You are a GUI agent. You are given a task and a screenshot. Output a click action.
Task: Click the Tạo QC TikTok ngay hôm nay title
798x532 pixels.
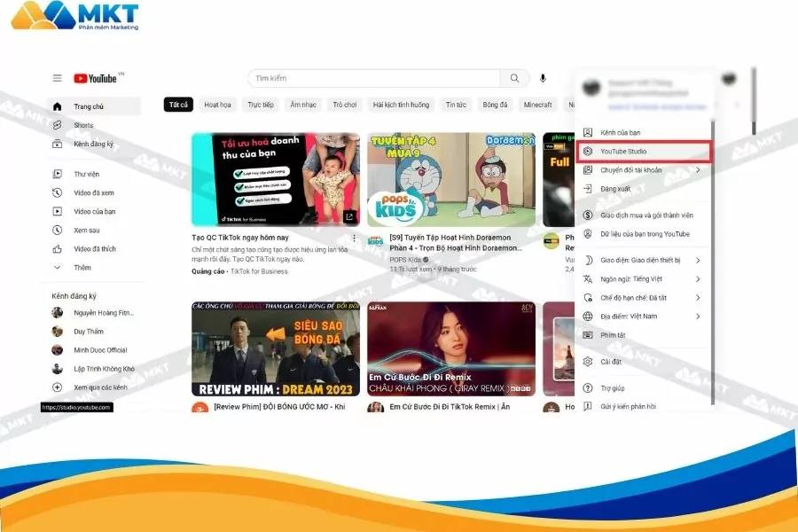coord(240,238)
